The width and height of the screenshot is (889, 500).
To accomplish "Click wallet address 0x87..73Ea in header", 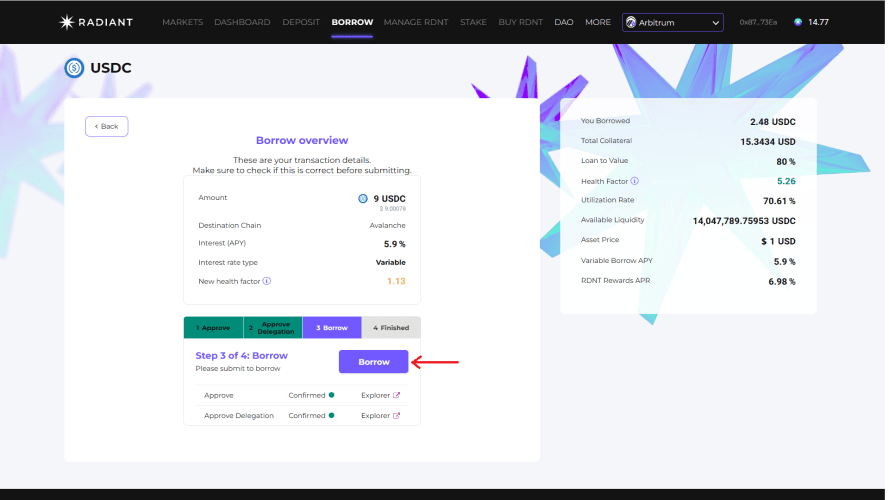I will 758,22.
